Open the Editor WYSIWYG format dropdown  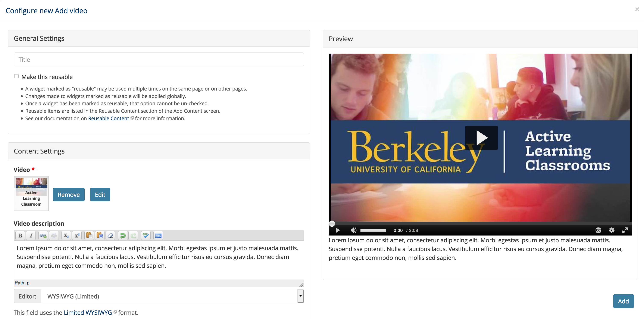click(300, 296)
